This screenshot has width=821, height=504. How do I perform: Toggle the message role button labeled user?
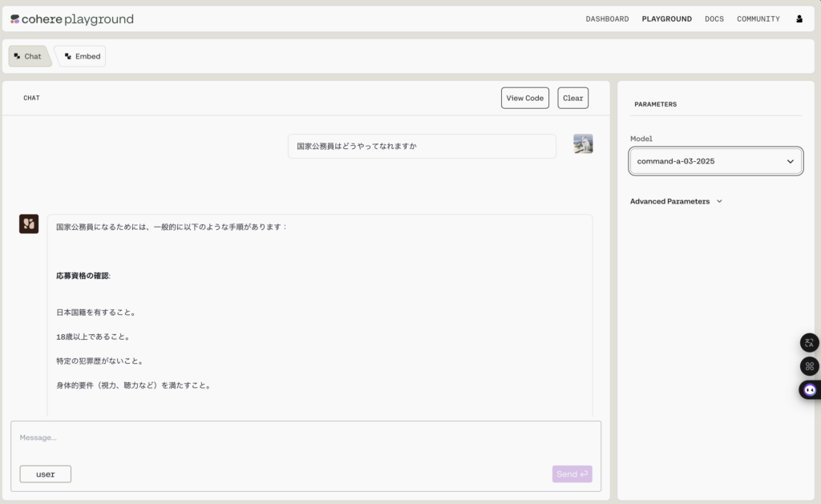[x=46, y=474]
